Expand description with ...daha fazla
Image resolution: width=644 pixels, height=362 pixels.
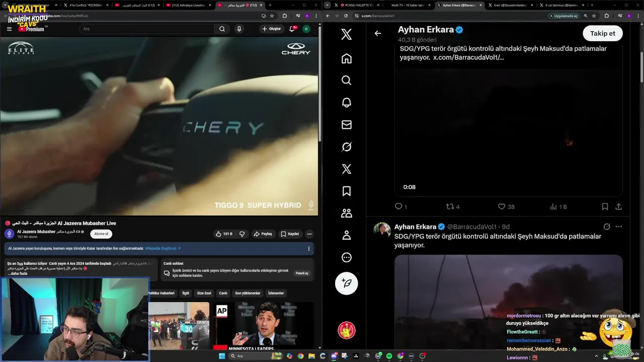18,274
